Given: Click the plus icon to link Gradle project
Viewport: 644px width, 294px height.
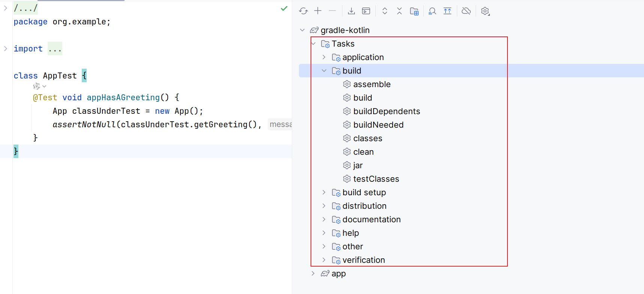Looking at the screenshot, I should 318,11.
